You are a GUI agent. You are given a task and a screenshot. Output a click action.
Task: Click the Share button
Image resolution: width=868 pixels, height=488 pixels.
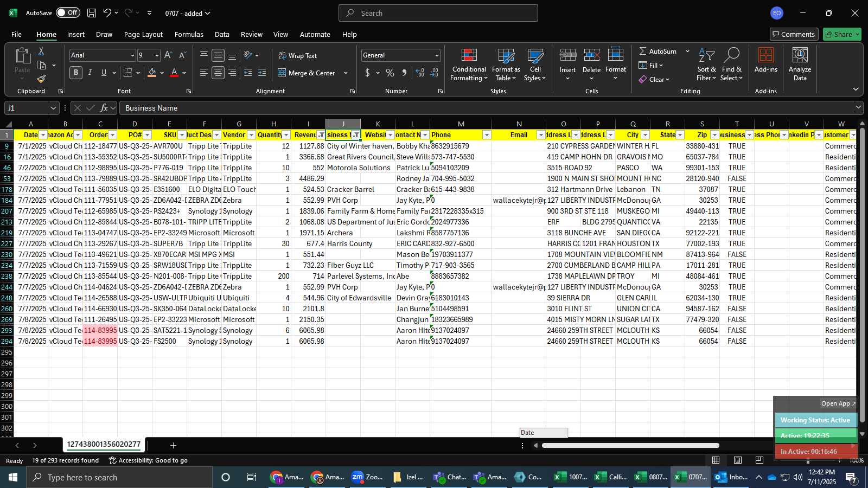pos(842,34)
